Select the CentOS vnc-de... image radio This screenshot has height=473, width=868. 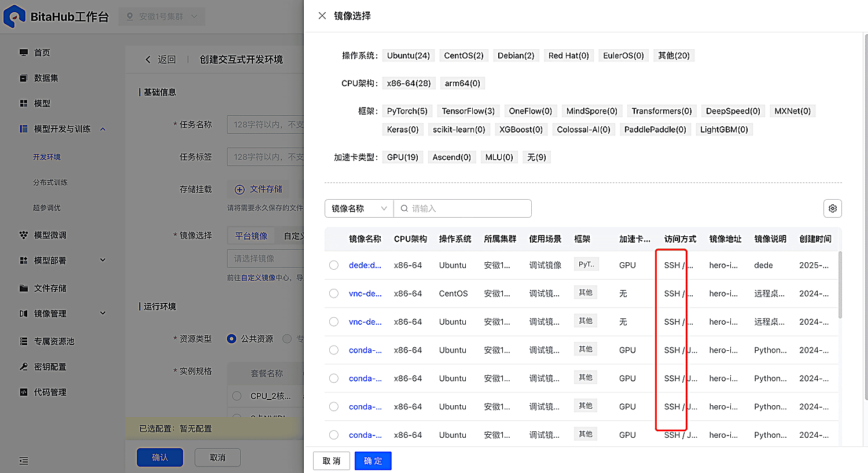tap(334, 294)
